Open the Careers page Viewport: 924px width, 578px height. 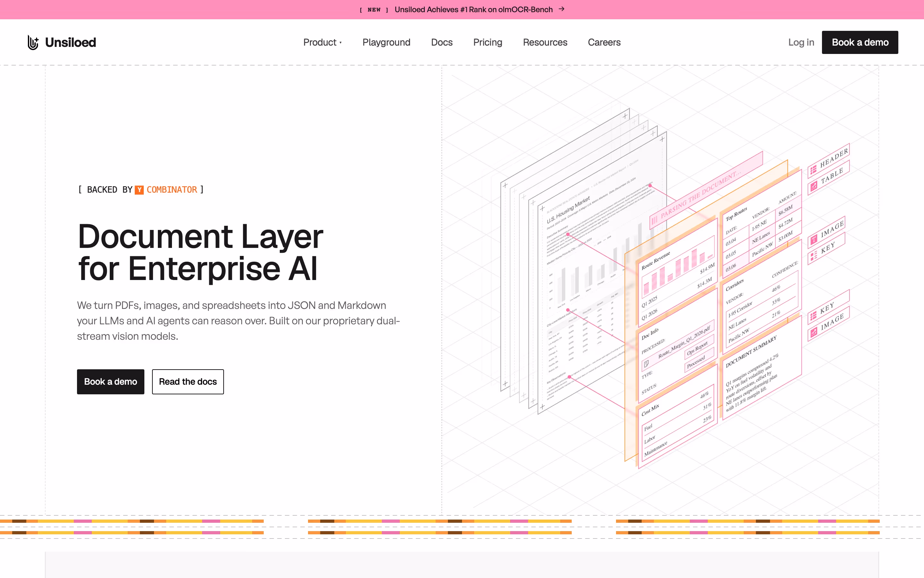604,42
